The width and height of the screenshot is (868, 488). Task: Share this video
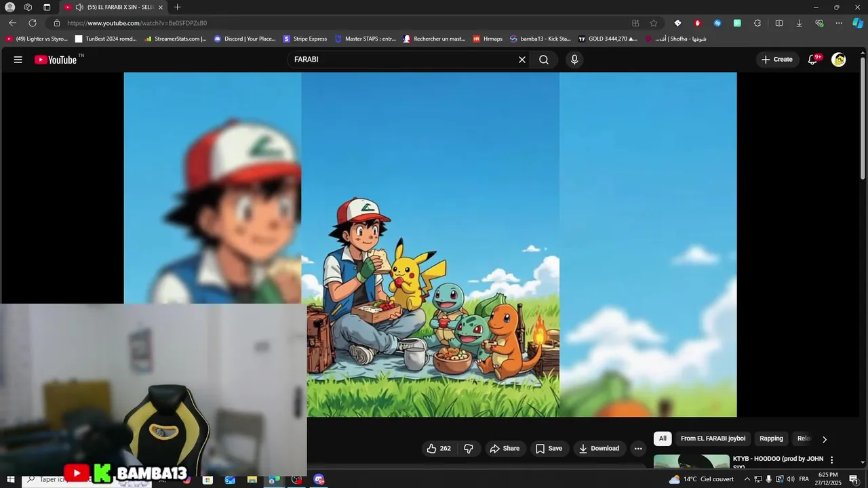(505, 448)
